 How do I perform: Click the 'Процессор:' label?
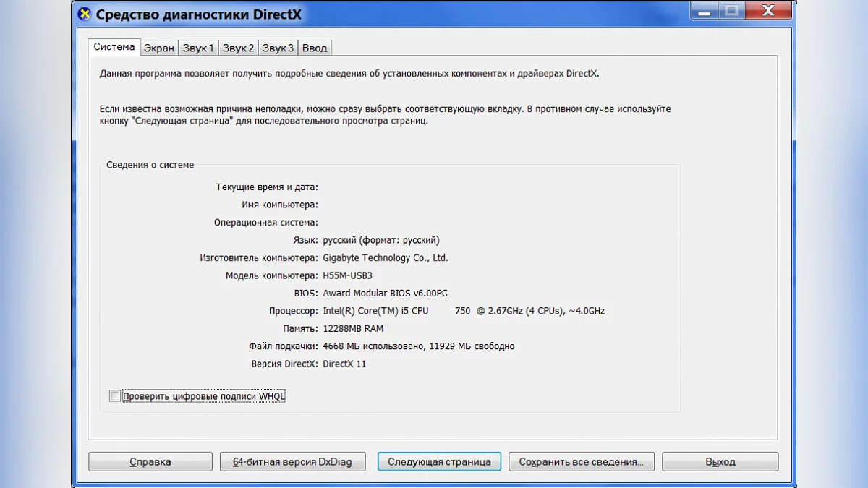[x=293, y=311]
